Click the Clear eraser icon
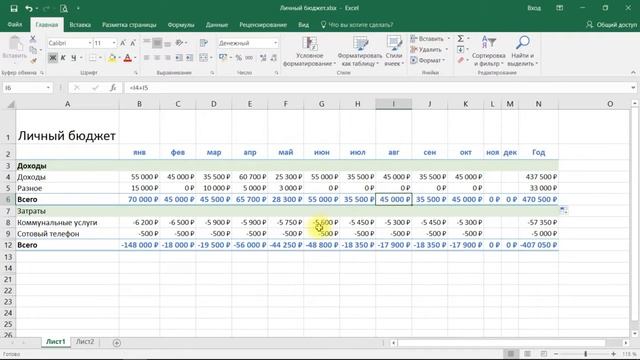Viewport: 640px width, 360px height. click(460, 60)
